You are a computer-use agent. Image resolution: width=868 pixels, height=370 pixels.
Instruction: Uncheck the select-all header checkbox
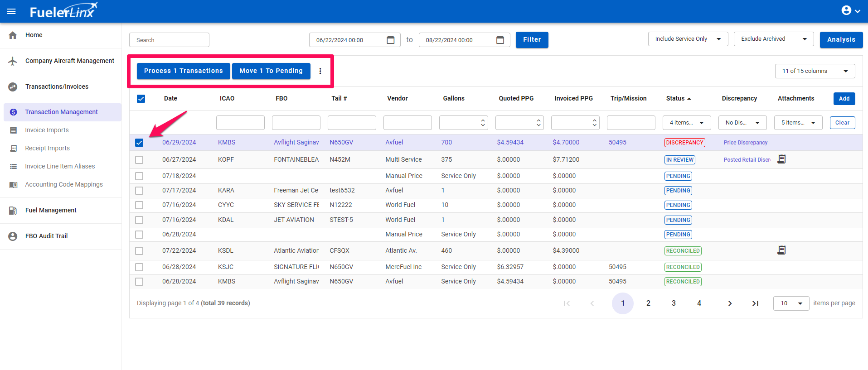[141, 99]
